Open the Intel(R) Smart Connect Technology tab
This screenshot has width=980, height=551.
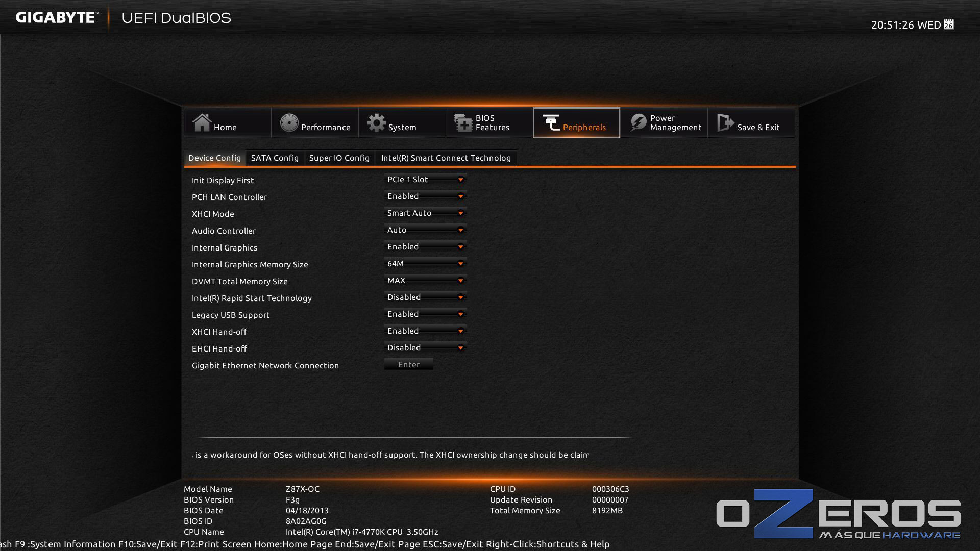(x=446, y=158)
